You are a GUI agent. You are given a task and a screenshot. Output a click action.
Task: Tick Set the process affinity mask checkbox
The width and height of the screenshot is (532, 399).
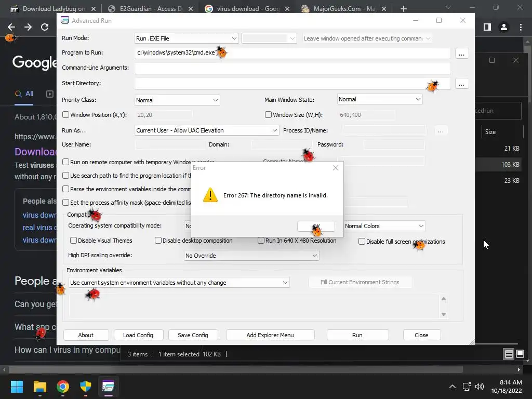(66, 203)
